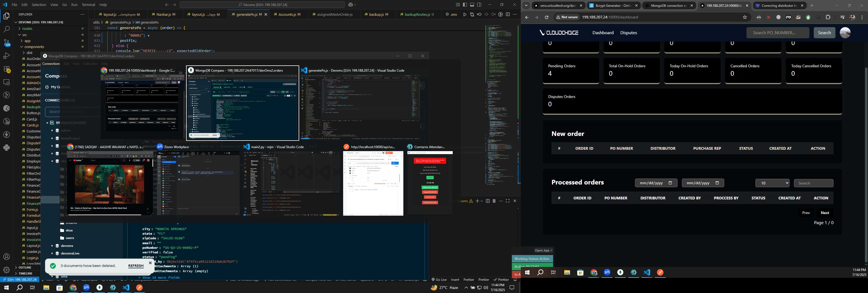Screen dimensions: 868x293
Task: Open the Disputes link in CloudChoice navbar
Action: point(628,33)
